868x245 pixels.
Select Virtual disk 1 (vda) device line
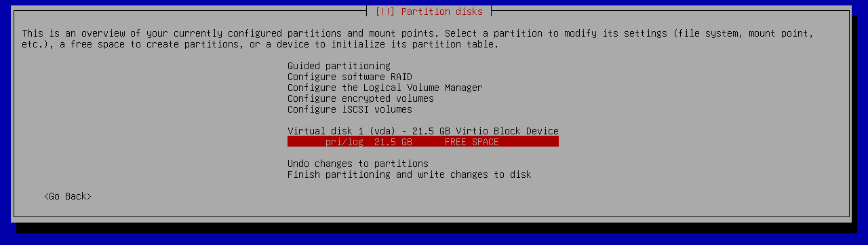423,131
